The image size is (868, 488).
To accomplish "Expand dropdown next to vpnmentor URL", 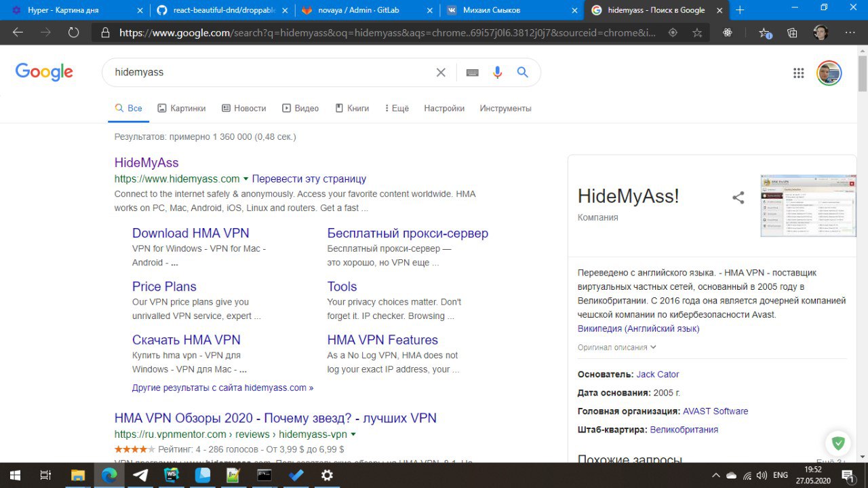I will click(353, 434).
